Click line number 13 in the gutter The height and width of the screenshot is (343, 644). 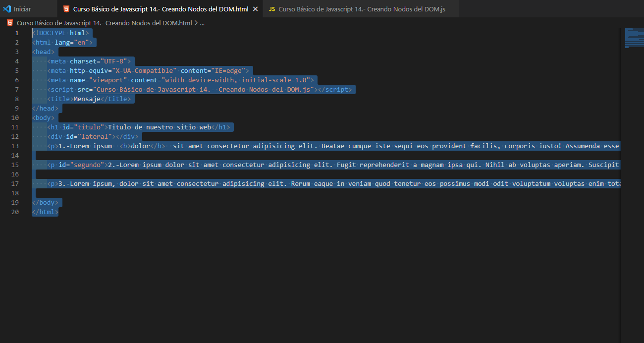coord(15,146)
